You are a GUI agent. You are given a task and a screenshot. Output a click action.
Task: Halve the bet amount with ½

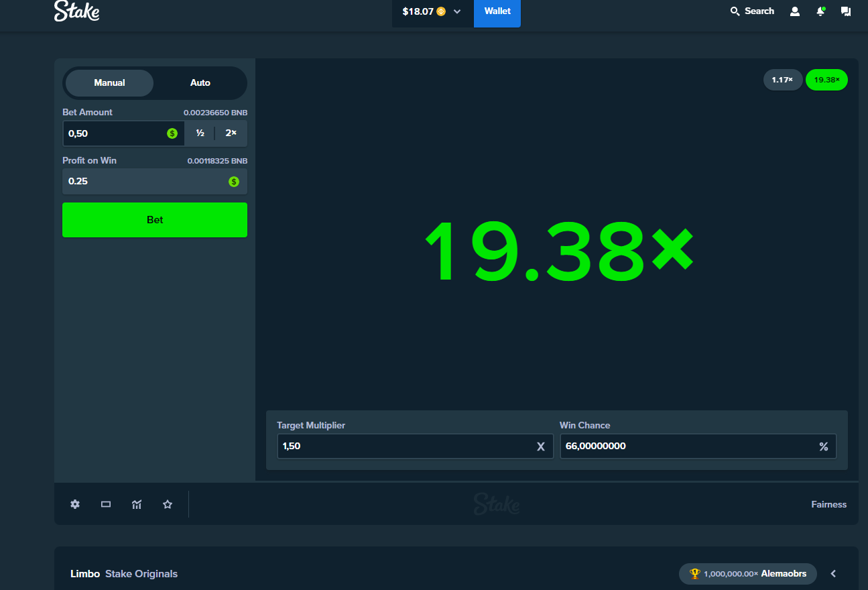coord(200,133)
